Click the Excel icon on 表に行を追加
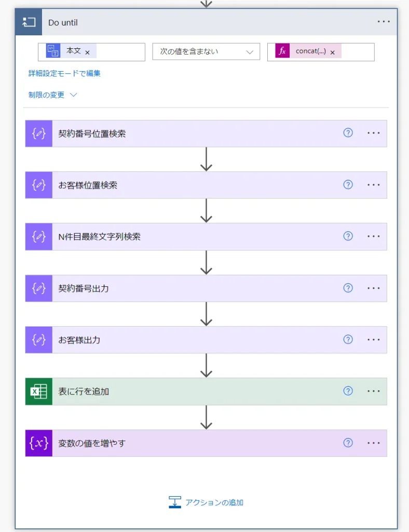 (x=39, y=391)
